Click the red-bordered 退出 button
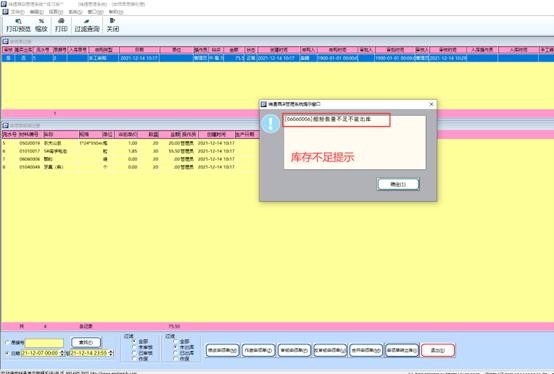This screenshot has height=374, width=554. click(x=437, y=350)
